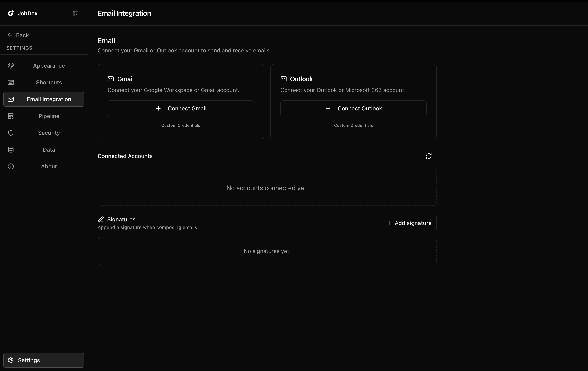Collapse the sidebar with the panel icon
This screenshot has width=588, height=371.
click(x=76, y=14)
